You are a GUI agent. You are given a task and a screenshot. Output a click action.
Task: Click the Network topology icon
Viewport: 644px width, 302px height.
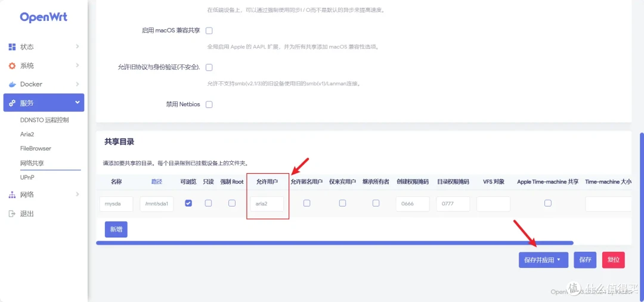(x=13, y=195)
